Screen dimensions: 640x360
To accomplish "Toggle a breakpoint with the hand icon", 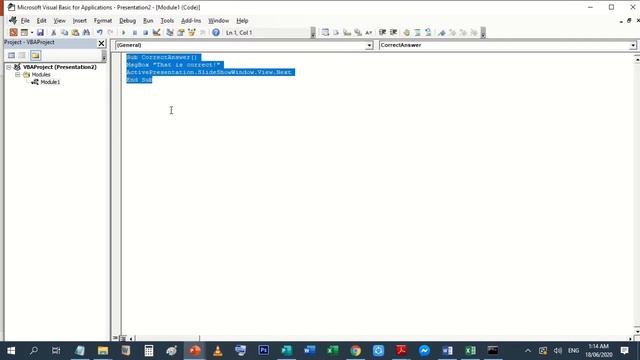I will (407, 32).
